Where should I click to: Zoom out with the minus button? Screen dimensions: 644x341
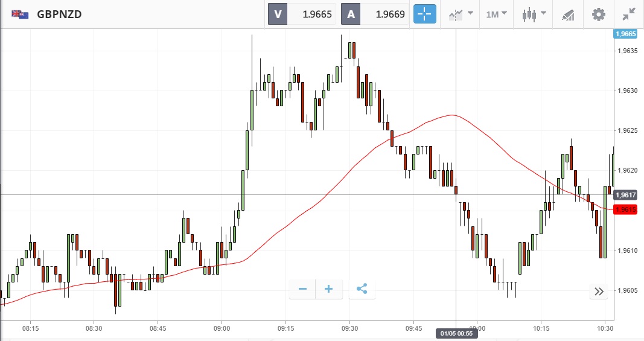point(302,289)
